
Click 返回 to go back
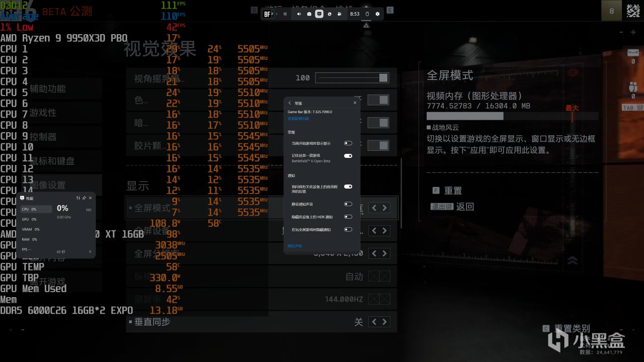(465, 207)
